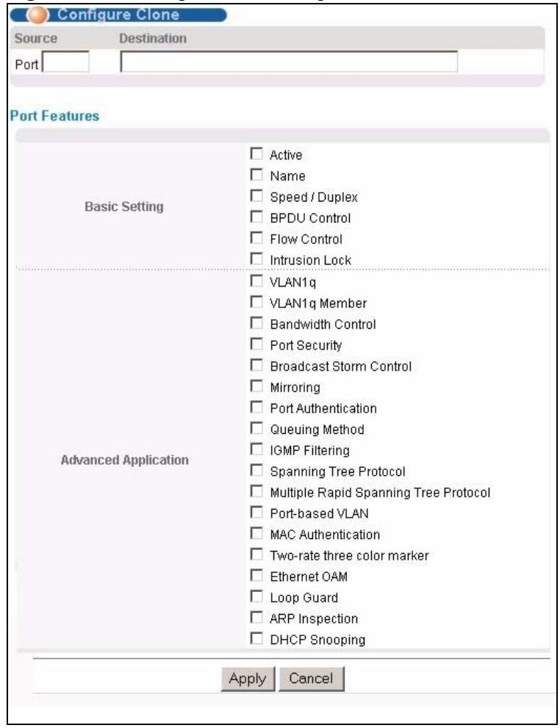Tick the Speed / Duplex checkbox

(256, 196)
